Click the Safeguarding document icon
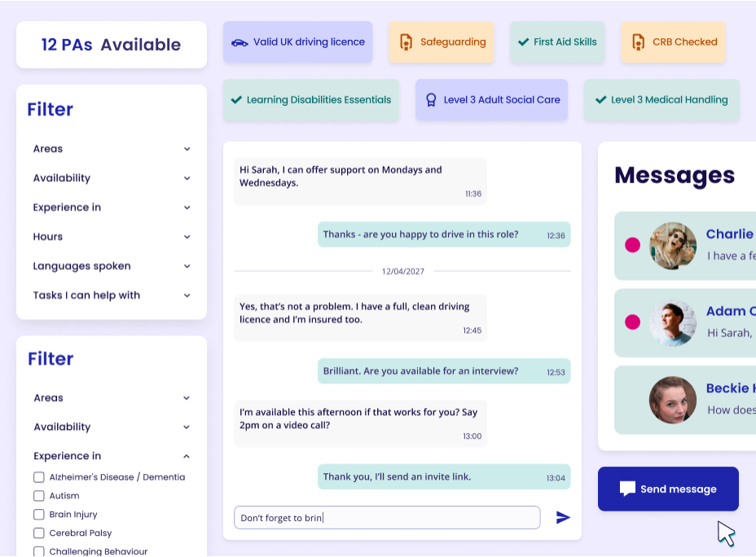This screenshot has height=557, width=756. click(406, 42)
